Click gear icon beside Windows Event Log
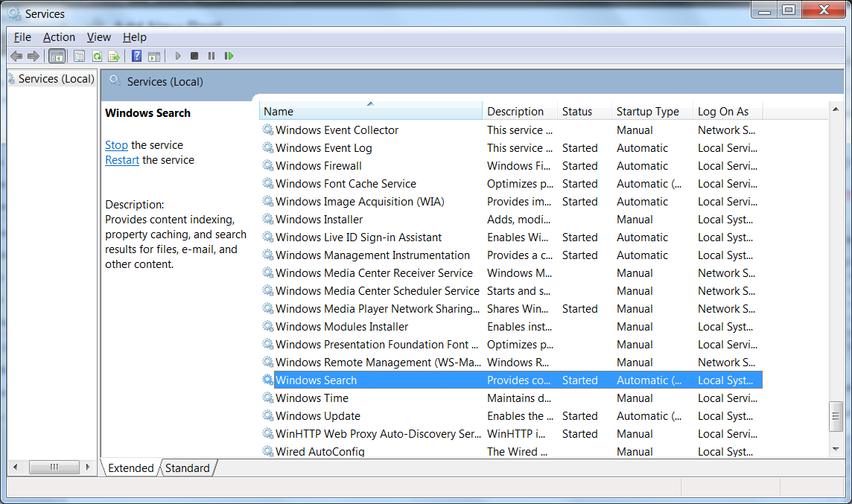The height and width of the screenshot is (504, 852). pos(268,147)
